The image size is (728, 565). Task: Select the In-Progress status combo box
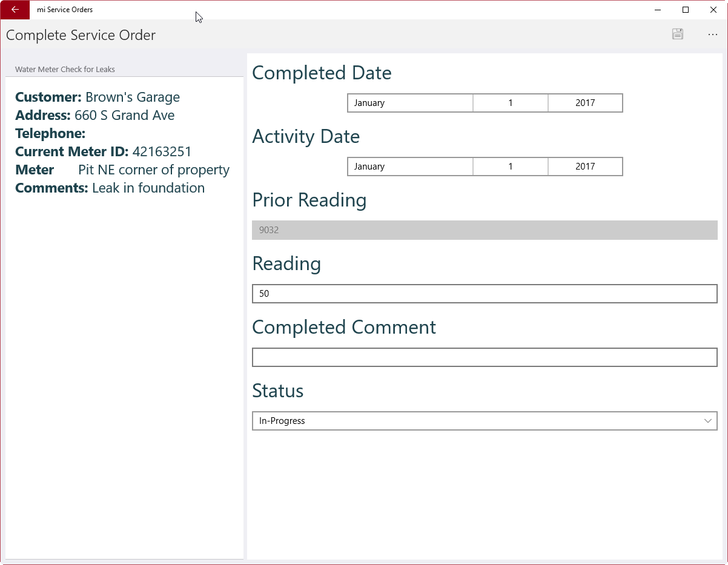pos(472,421)
